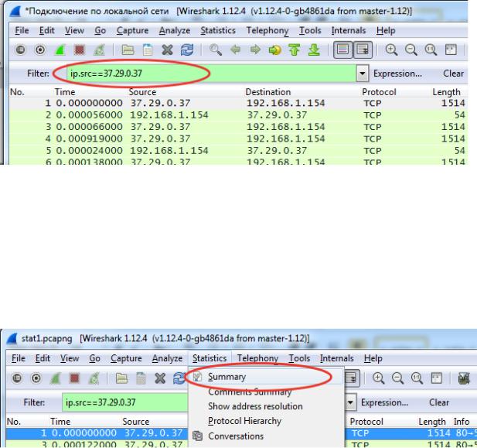Select packet 4 with time 0.000919000
Screen dimensions: 477x448
[x=238, y=139]
